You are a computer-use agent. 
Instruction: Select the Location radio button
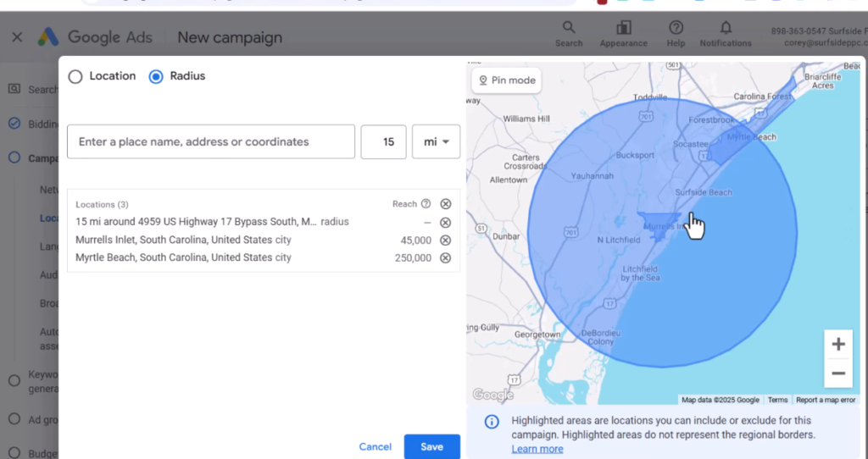point(75,76)
